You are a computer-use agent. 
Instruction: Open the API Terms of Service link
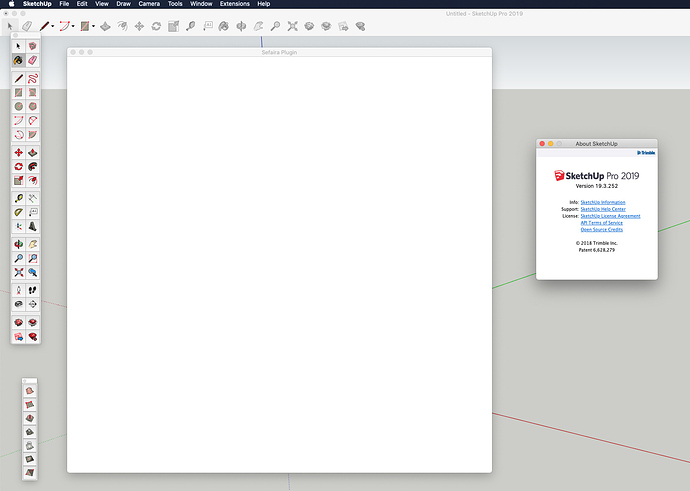pyautogui.click(x=602, y=223)
